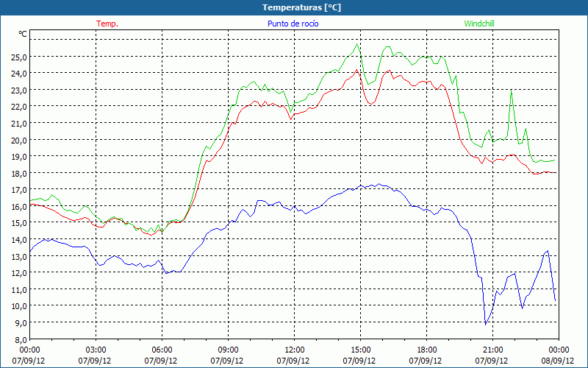Click the 14,0 y-axis value
588x368 pixels.
20,240
